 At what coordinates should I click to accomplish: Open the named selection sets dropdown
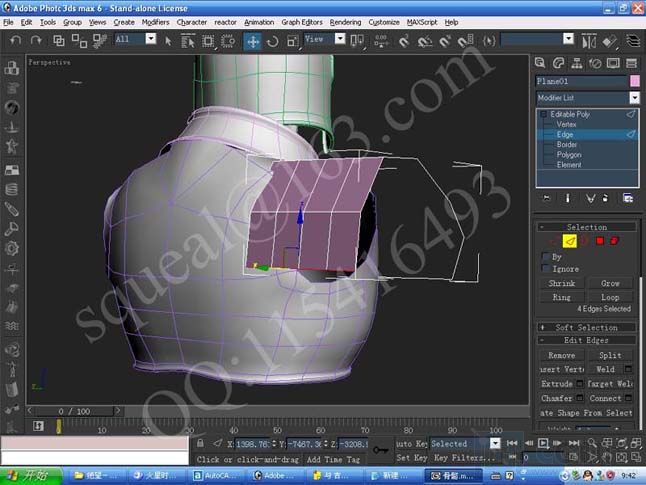pos(569,39)
